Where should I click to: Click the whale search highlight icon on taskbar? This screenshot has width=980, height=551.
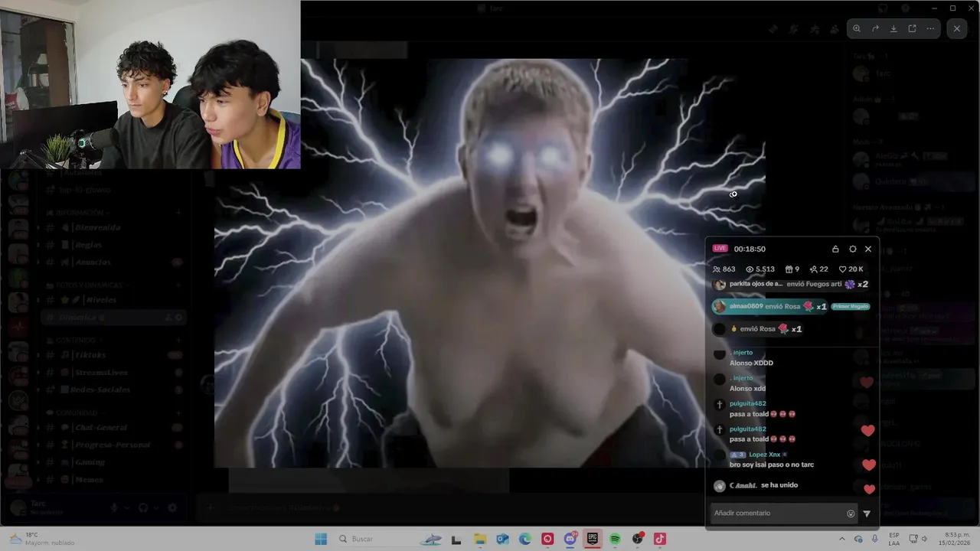tap(432, 540)
